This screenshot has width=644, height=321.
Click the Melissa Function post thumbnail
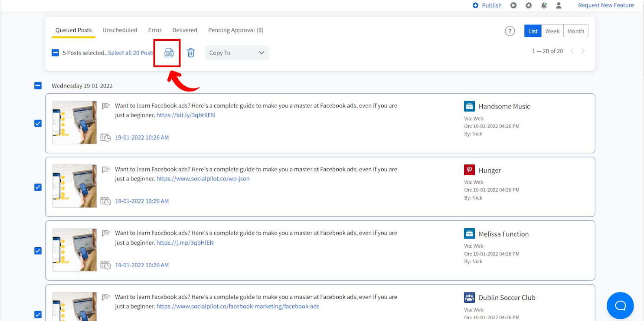point(75,250)
